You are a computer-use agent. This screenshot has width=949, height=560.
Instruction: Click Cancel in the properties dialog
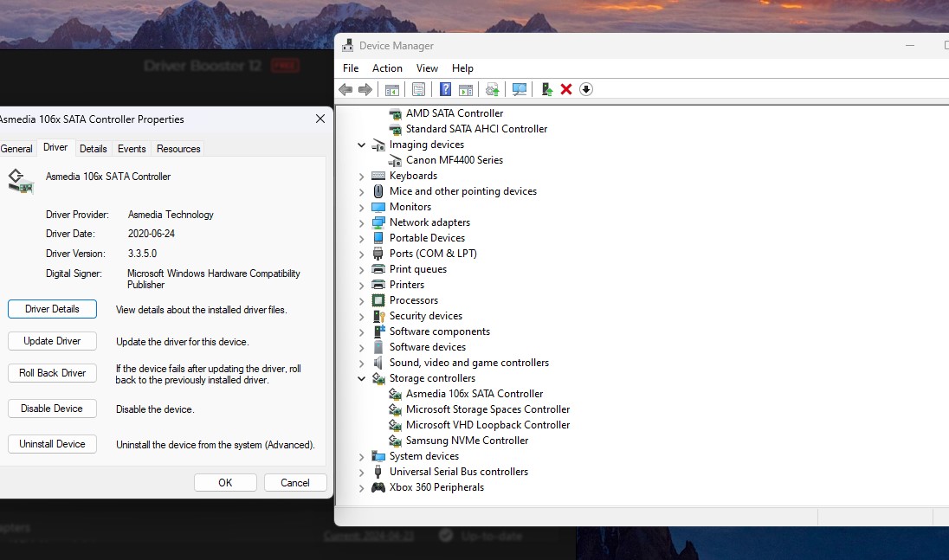coord(294,483)
